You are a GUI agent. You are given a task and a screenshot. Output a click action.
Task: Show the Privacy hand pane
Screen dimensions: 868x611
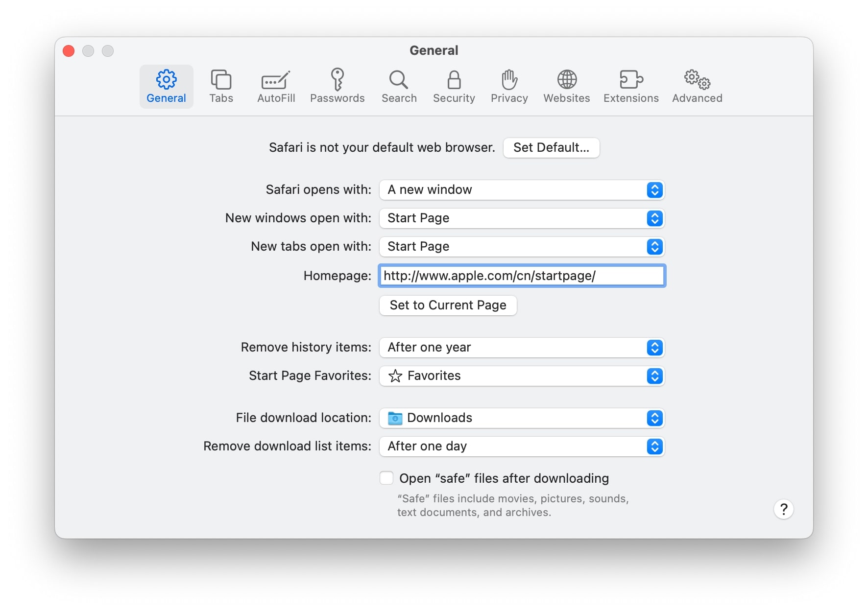coord(509,87)
